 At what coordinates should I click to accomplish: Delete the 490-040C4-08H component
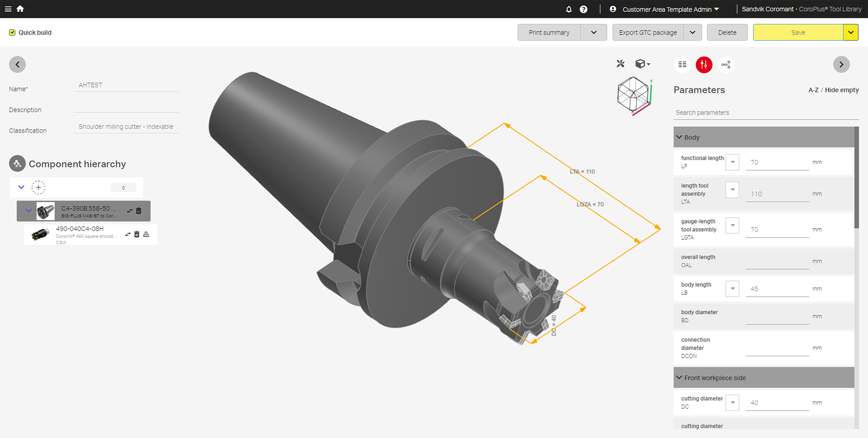click(137, 234)
